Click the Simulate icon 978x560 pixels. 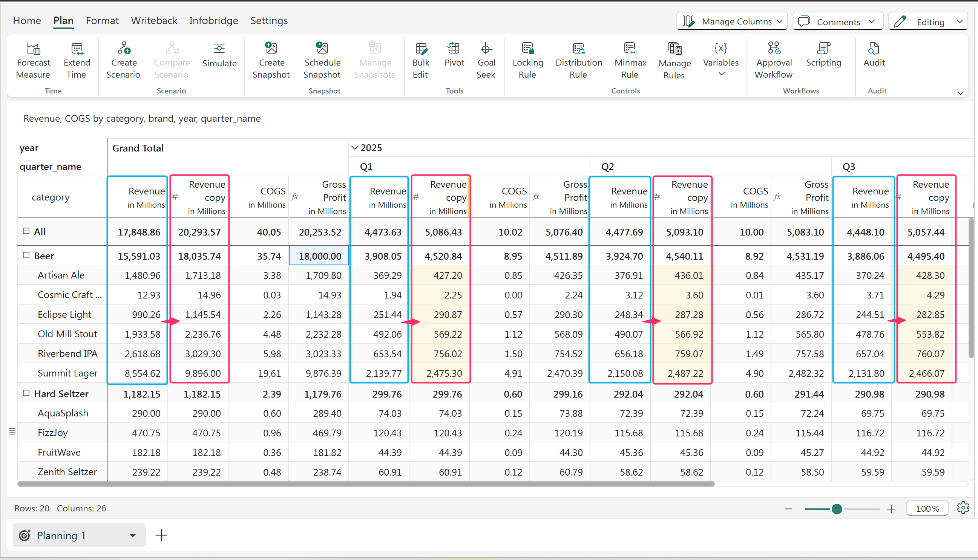[219, 49]
